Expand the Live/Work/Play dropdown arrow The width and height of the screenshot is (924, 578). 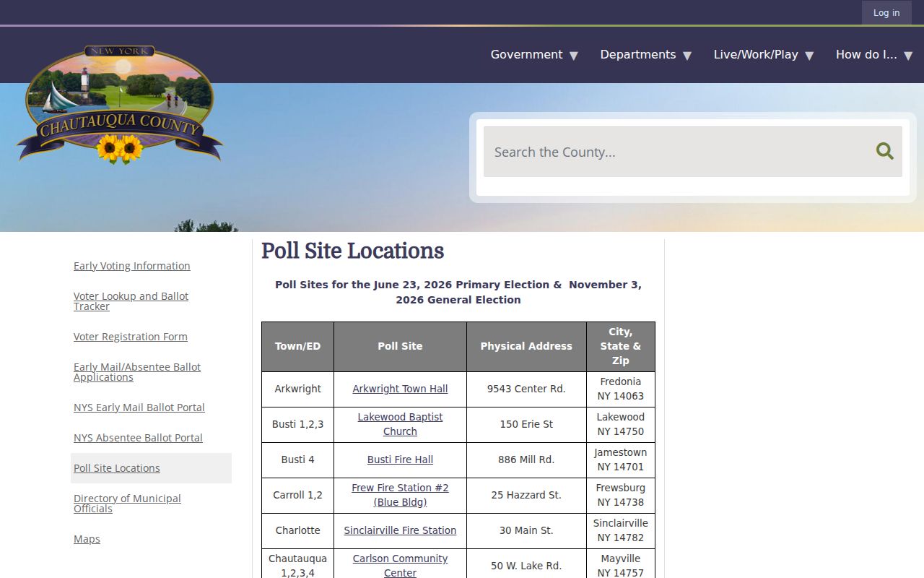809,56
